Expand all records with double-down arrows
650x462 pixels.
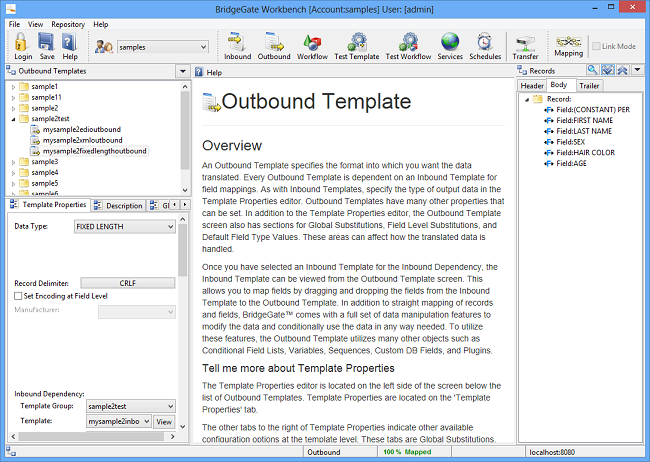(x=608, y=70)
